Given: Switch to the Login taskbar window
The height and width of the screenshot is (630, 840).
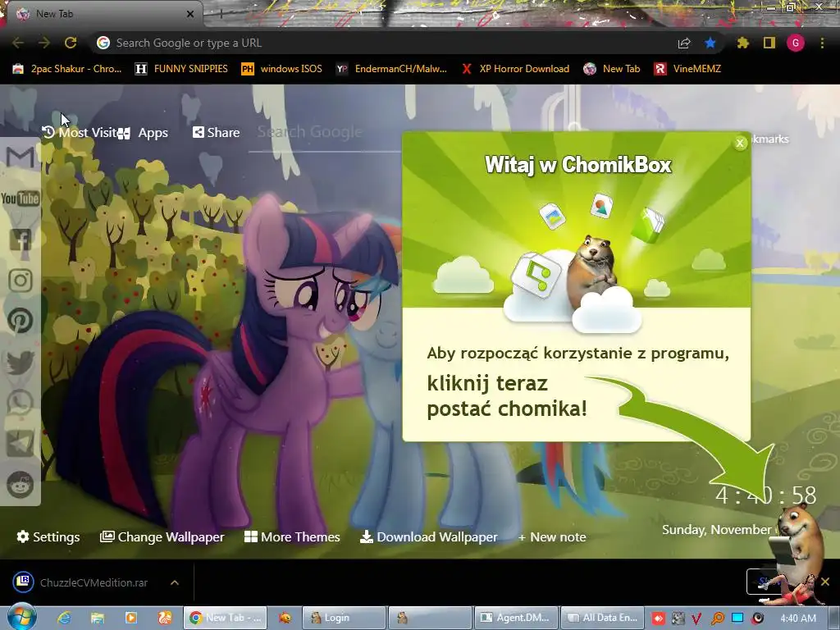Looking at the screenshot, I should pos(345,618).
